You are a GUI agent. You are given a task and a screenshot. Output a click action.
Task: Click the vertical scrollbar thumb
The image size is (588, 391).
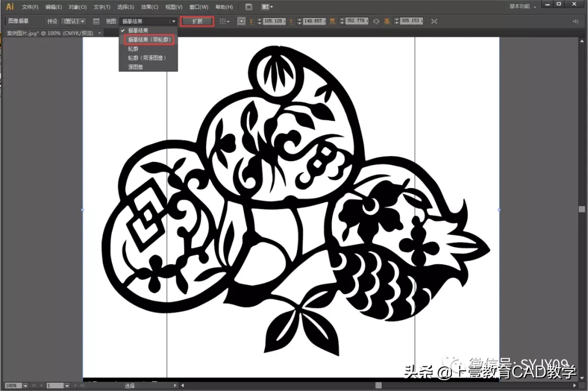pos(582,209)
